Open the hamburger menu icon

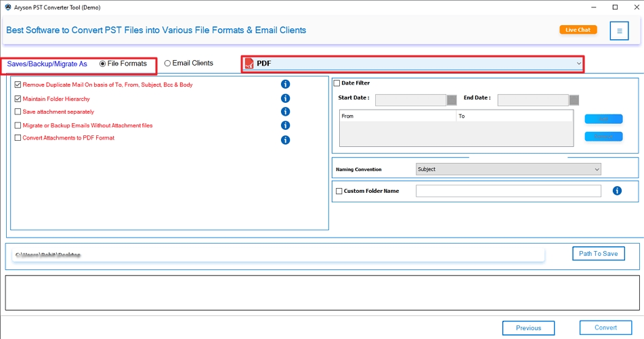point(619,30)
